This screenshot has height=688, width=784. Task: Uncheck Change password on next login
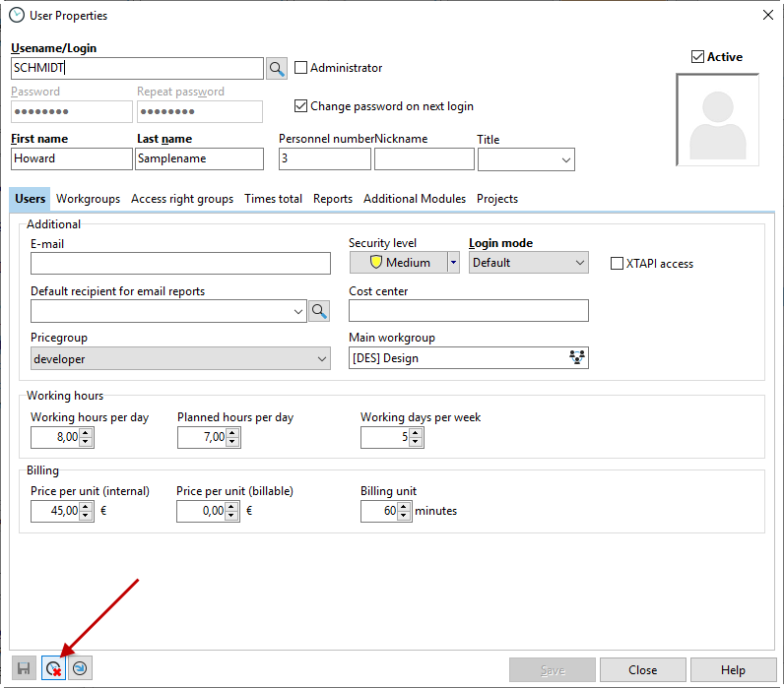coord(301,106)
